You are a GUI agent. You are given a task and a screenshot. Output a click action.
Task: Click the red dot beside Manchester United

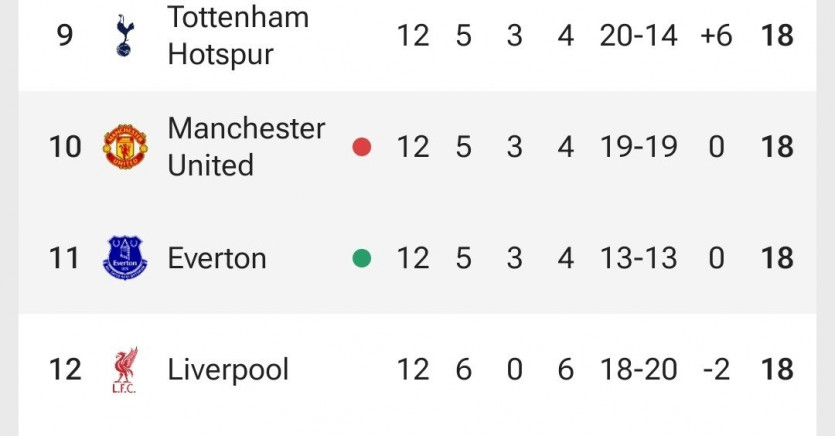(362, 147)
